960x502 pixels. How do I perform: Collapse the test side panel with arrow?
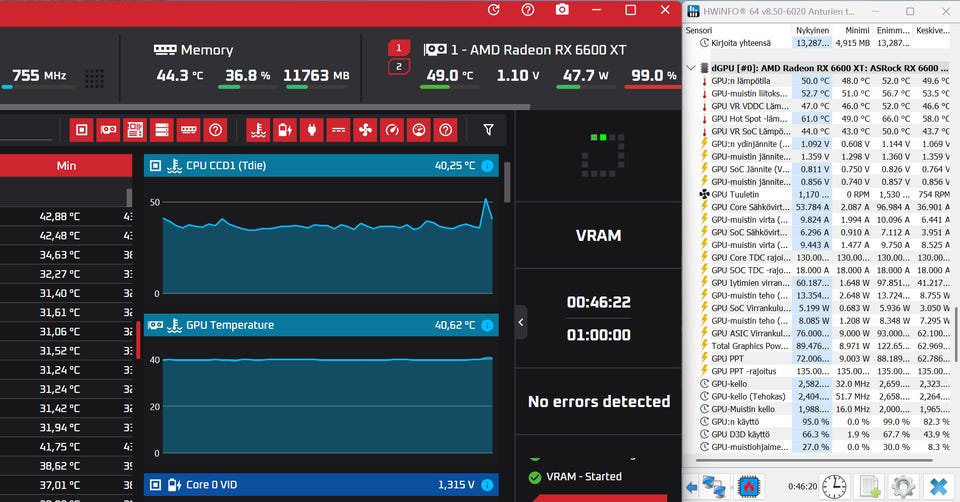(x=521, y=322)
